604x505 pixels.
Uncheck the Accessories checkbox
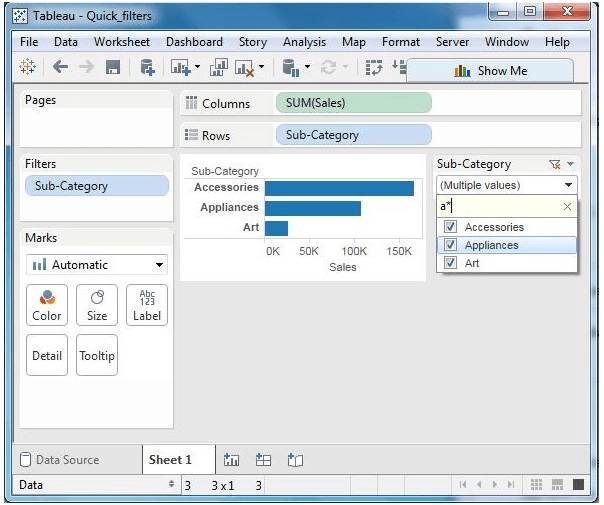pyautogui.click(x=450, y=227)
